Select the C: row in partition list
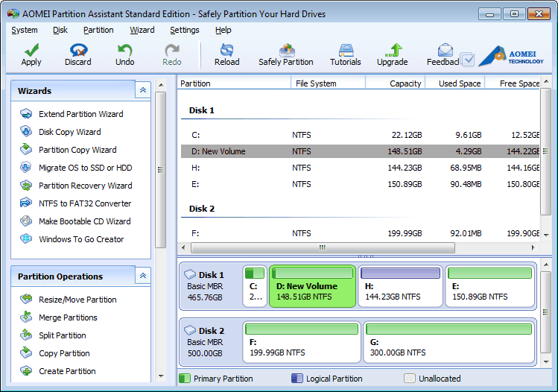 click(360, 136)
